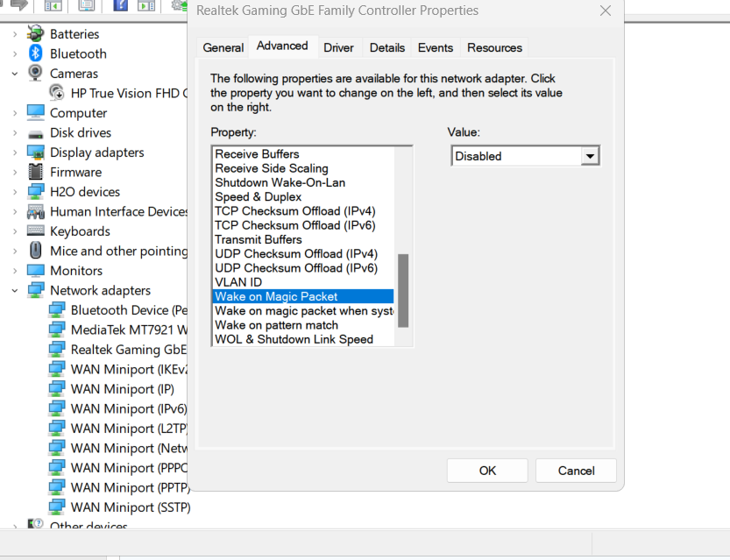The height and width of the screenshot is (560, 730).
Task: Select VLAN ID property
Action: 303,282
